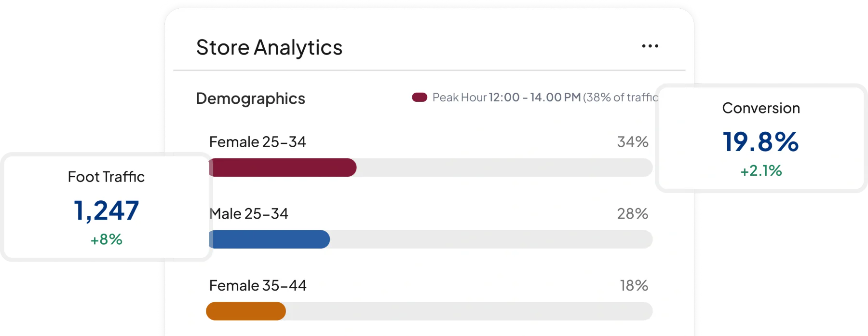Open the Conversion card
This screenshot has width=868, height=336.
(761, 139)
